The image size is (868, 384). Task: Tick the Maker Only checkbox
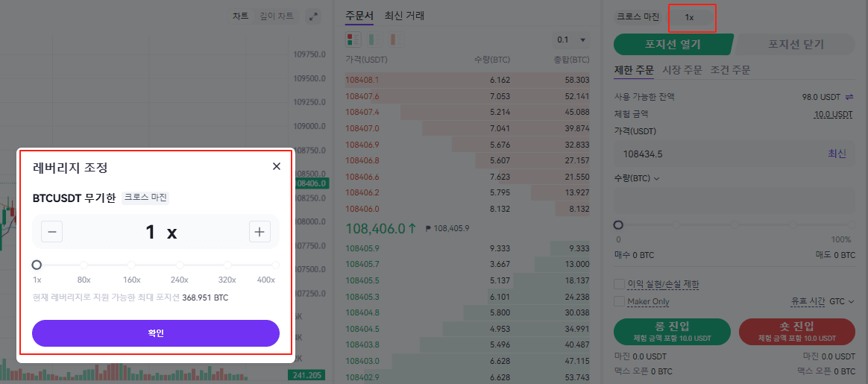tap(619, 301)
